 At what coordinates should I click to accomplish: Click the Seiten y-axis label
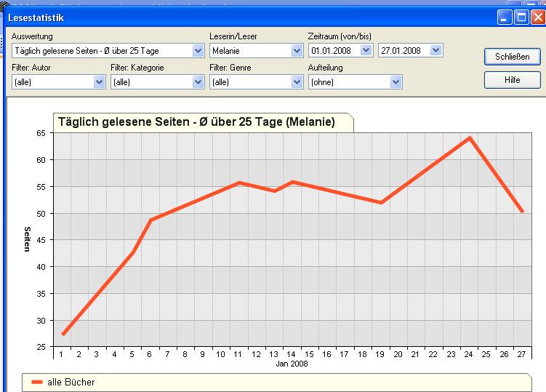coord(27,239)
